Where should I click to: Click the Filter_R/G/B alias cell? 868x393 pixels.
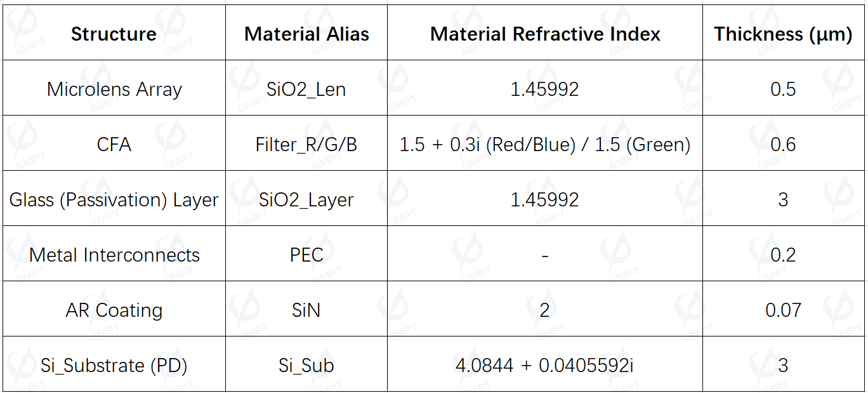pos(306,144)
